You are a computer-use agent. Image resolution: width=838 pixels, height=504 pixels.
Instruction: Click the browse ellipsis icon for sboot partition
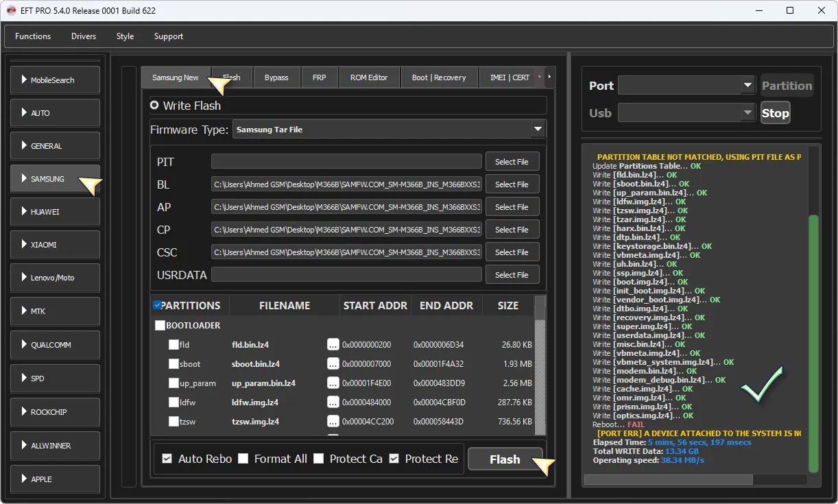tap(333, 364)
